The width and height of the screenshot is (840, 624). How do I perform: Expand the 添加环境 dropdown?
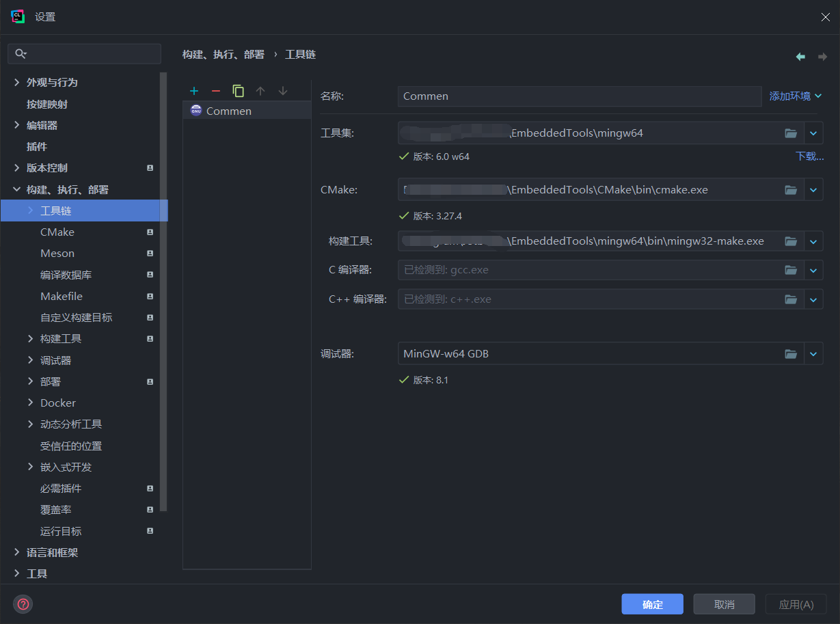(x=795, y=96)
